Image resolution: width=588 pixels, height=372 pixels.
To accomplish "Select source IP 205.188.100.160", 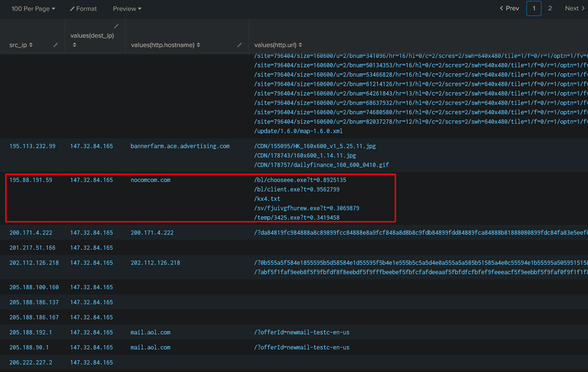I will [34, 287].
